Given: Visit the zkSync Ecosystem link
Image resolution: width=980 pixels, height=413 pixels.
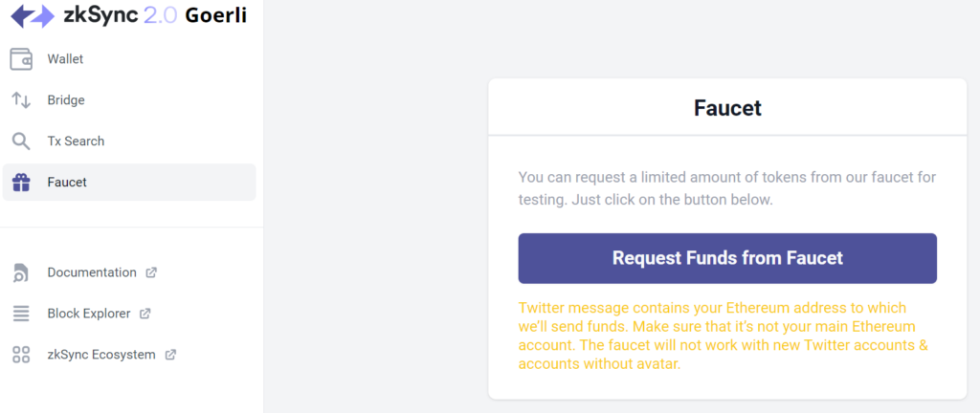Looking at the screenshot, I should [101, 355].
